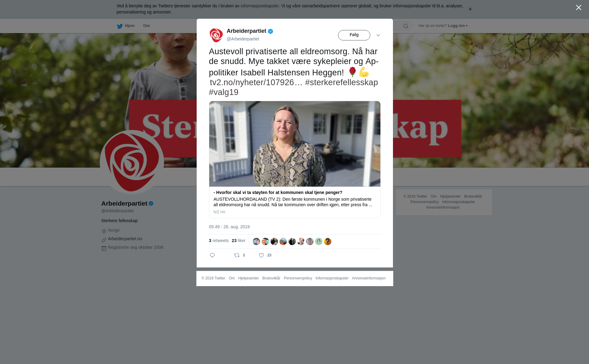Viewport: 589px width, 364px height.
Task: Click the question mark liker avatar
Action: tap(328, 241)
